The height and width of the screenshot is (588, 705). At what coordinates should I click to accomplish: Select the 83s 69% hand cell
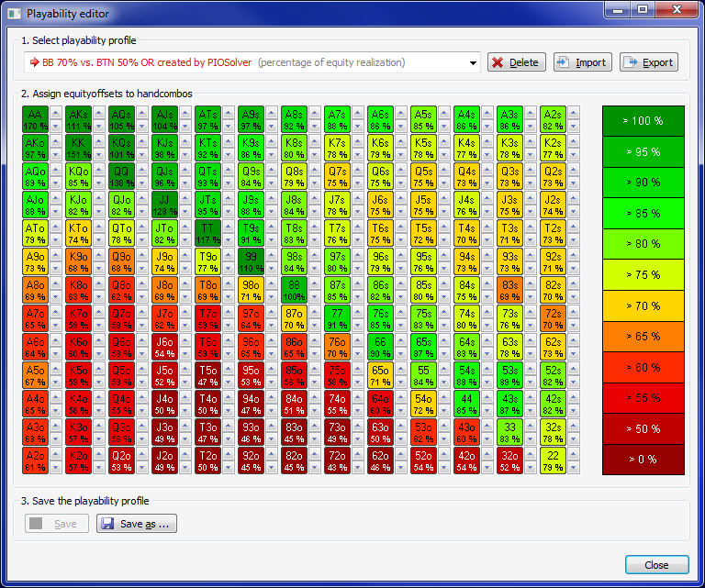click(x=509, y=290)
